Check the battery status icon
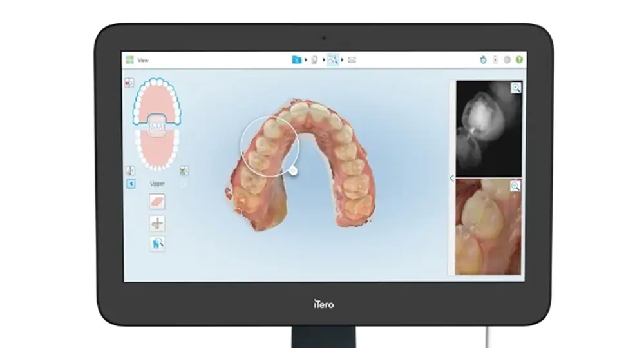 point(495,60)
